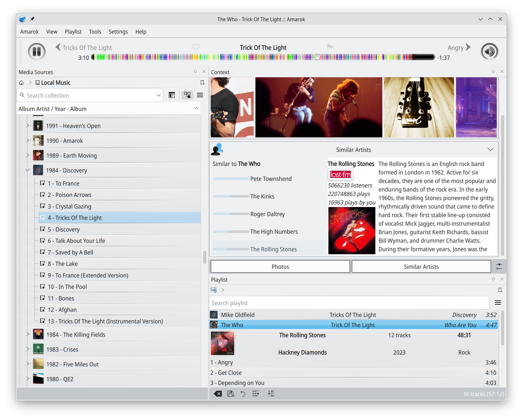Click the collection view toggle icon

187,95
